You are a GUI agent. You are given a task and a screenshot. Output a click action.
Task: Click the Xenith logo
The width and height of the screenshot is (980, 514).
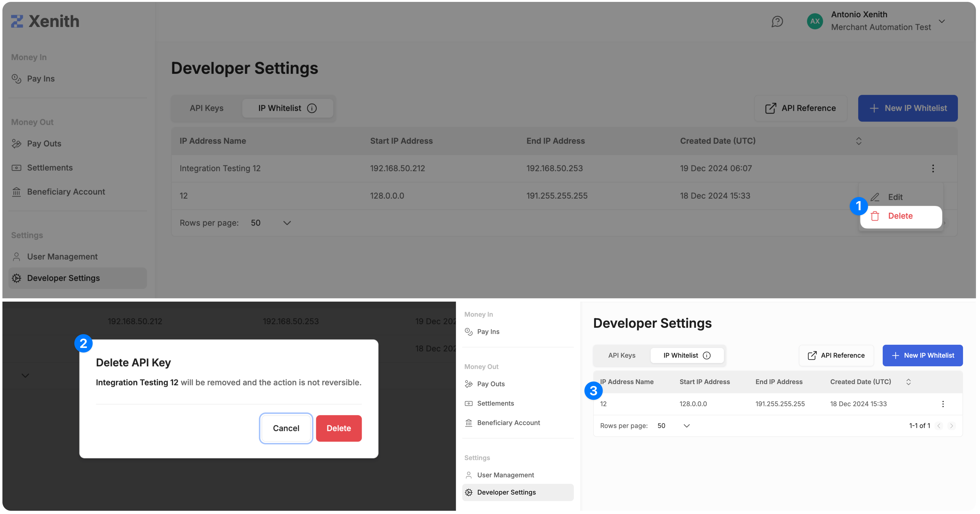(x=45, y=21)
